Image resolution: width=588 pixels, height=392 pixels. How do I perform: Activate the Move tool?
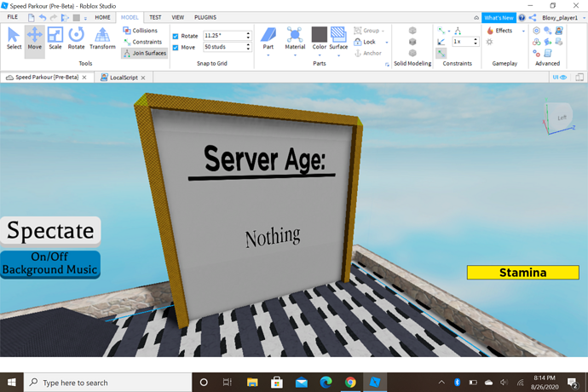34,37
